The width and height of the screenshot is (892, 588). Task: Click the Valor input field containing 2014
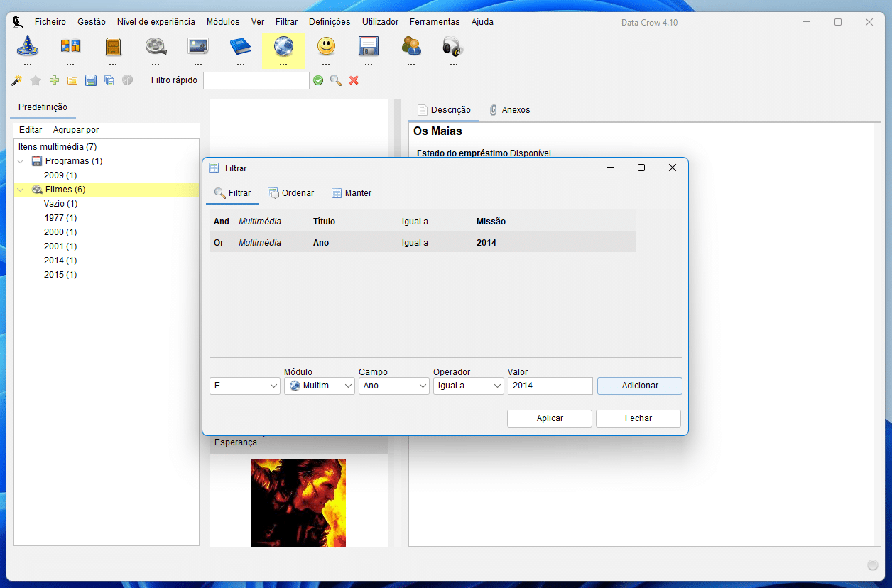[x=550, y=386]
